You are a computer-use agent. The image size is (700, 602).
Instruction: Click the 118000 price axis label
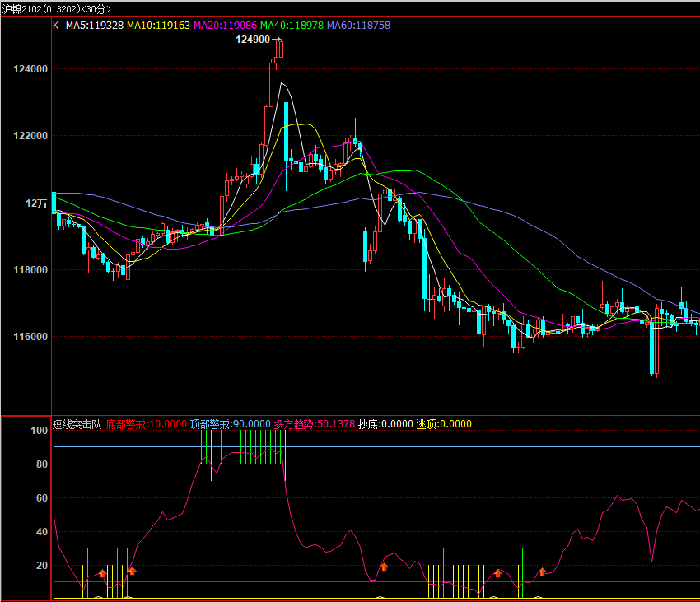coord(30,270)
